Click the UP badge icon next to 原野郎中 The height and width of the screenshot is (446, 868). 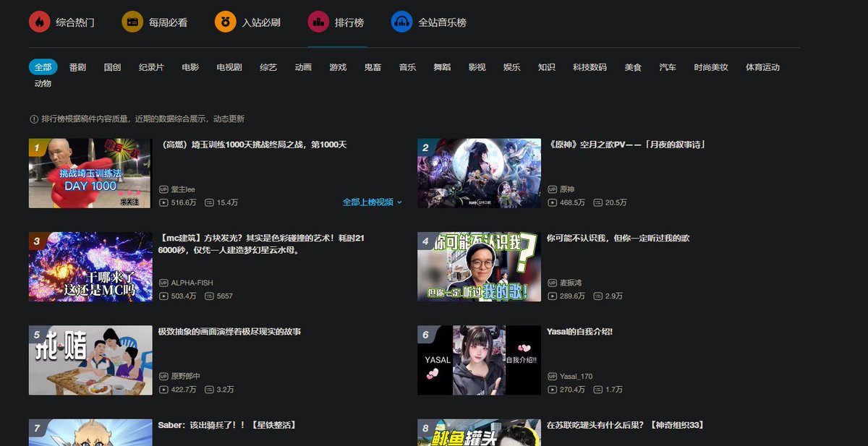click(163, 377)
